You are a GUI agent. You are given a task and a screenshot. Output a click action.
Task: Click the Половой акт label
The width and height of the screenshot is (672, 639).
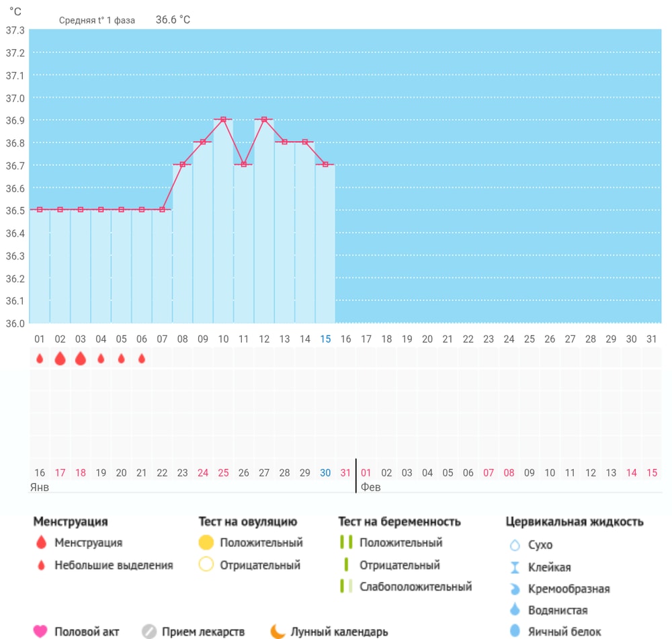point(87,632)
